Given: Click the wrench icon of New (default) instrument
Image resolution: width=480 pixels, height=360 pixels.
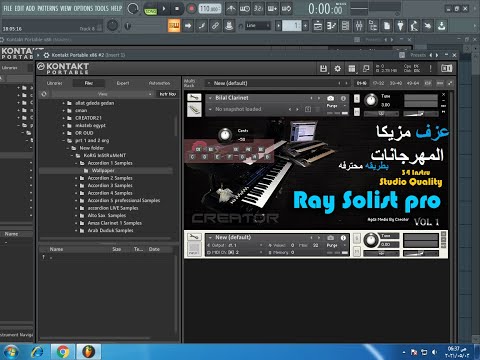Looking at the screenshot, I should coord(194,237).
